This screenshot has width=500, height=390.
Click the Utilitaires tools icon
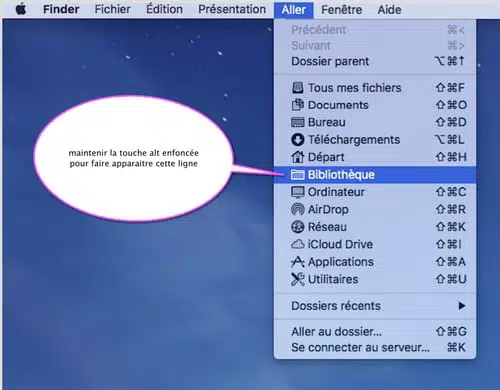click(297, 279)
